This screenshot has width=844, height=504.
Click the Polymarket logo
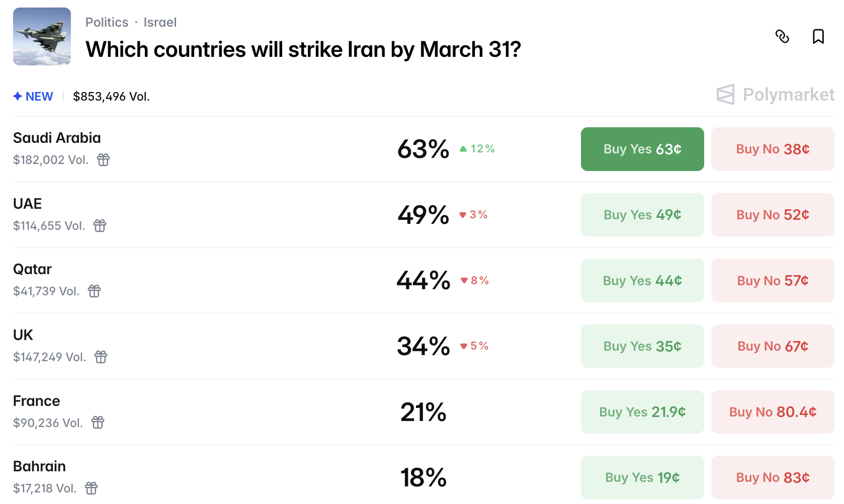(775, 95)
